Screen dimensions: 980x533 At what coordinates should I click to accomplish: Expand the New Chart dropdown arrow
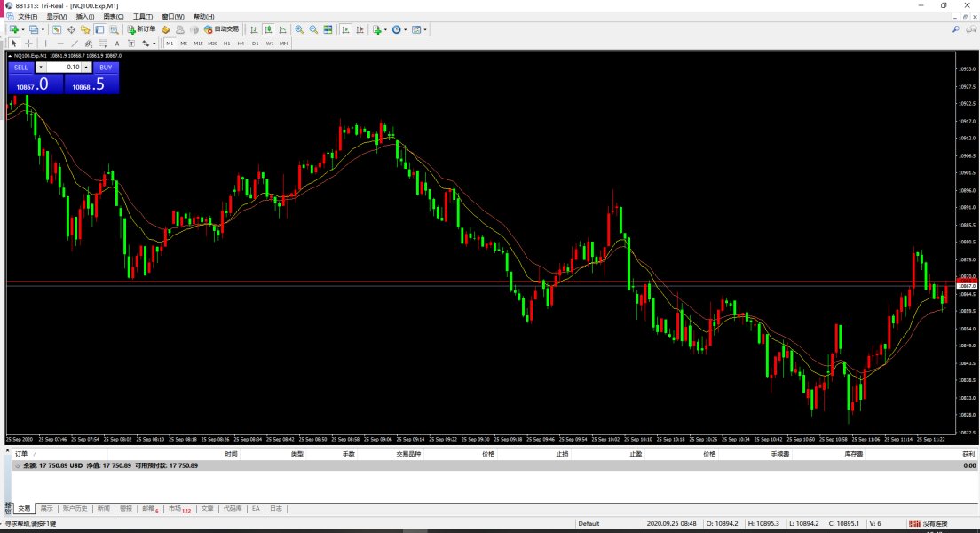click(x=23, y=29)
